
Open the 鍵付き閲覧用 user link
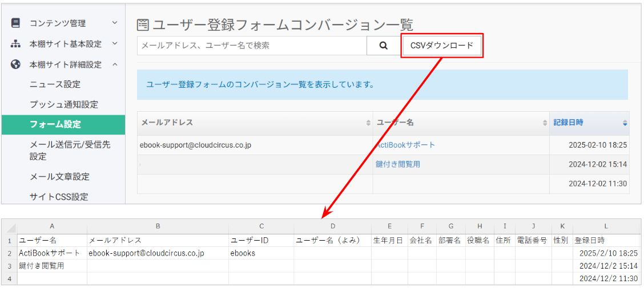point(397,164)
